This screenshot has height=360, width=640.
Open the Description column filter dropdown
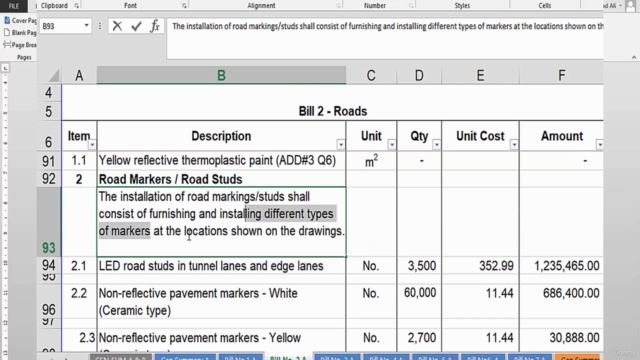click(341, 144)
